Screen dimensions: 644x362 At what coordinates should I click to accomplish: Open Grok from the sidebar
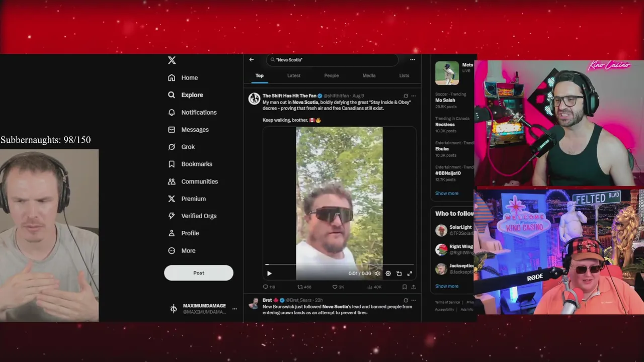pyautogui.click(x=181, y=147)
